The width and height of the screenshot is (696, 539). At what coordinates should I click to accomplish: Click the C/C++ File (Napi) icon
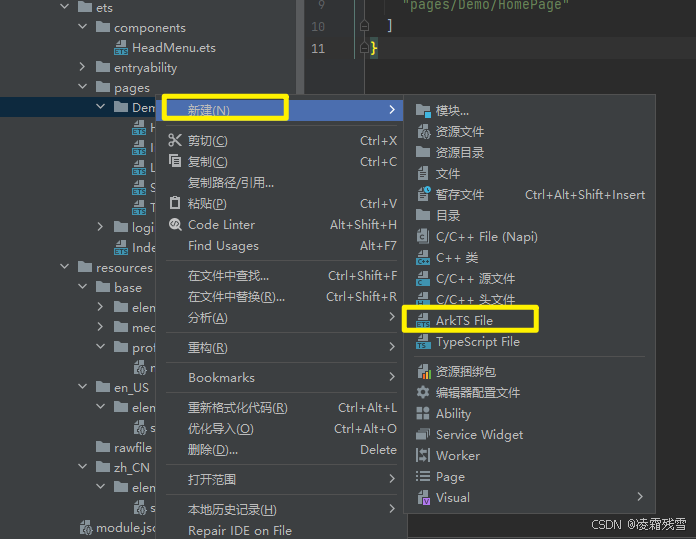[x=423, y=236]
